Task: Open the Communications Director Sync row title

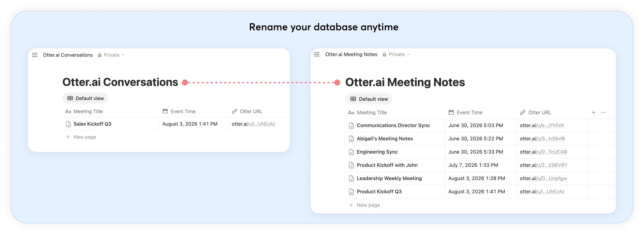Action: click(393, 125)
